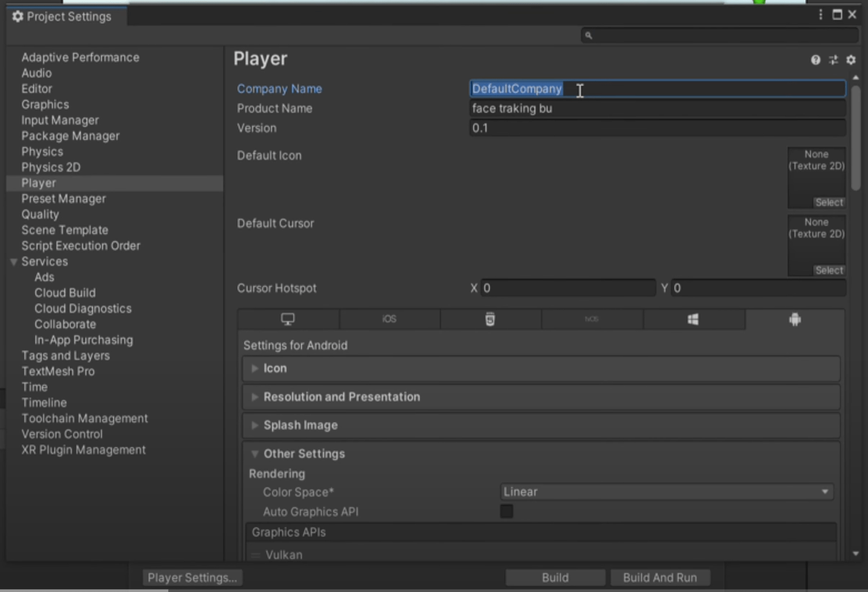The image size is (868, 592).
Task: Close the Project Settings window
Action: pyautogui.click(x=852, y=15)
